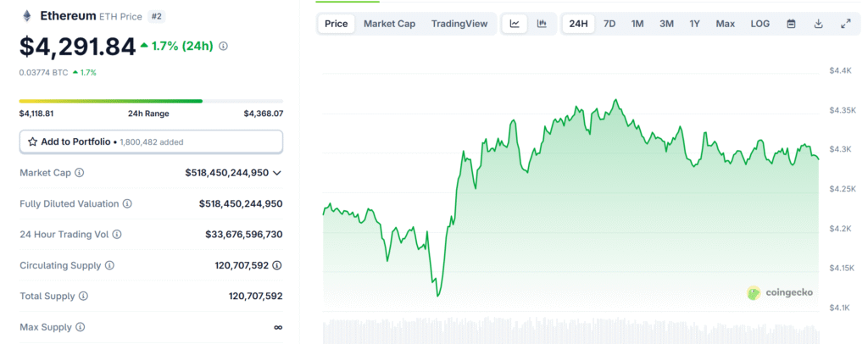Switch to line chart view icon

point(515,24)
